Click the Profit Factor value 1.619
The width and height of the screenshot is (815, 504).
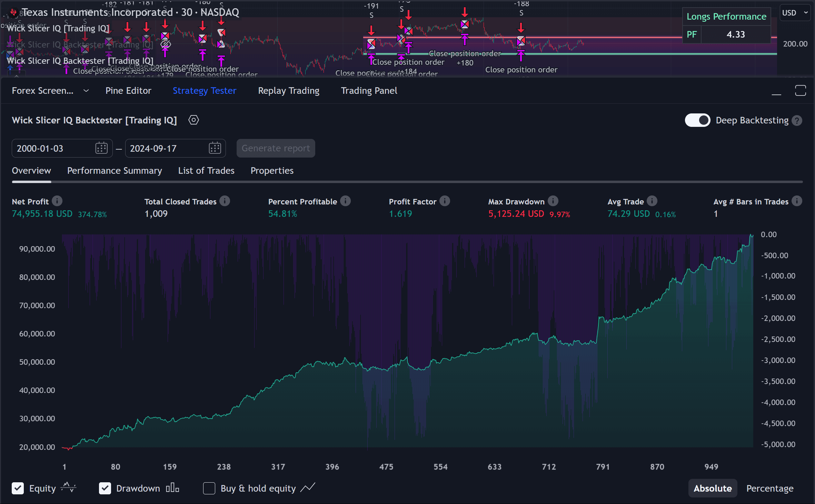pos(400,214)
